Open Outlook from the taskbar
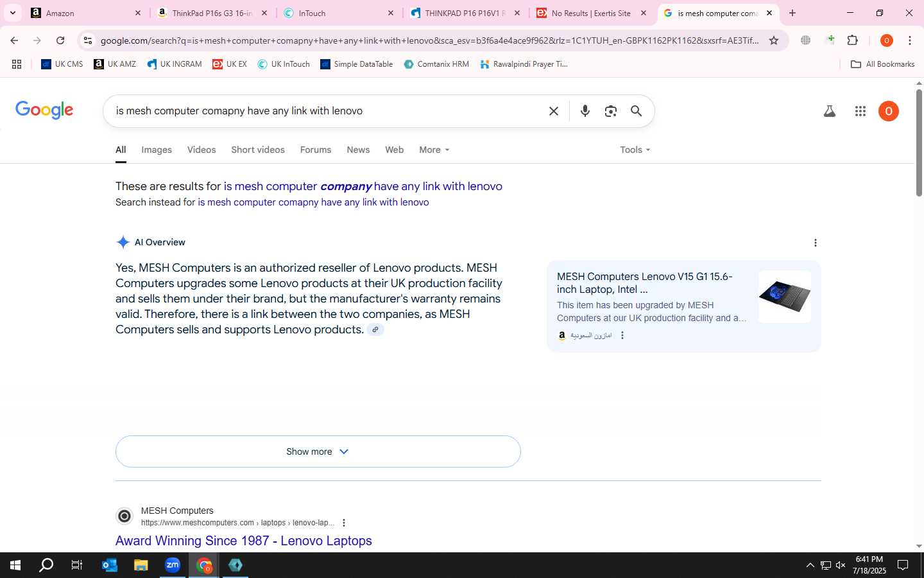This screenshot has width=924, height=578. [110, 565]
